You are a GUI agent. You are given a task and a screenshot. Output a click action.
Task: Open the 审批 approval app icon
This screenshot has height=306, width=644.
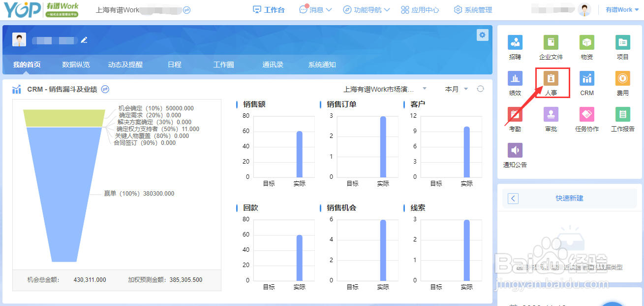[x=551, y=114]
